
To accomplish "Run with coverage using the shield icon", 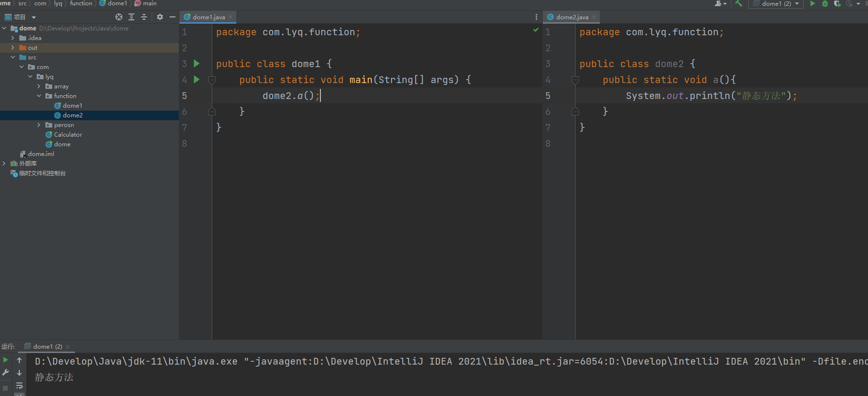I will pyautogui.click(x=837, y=3).
